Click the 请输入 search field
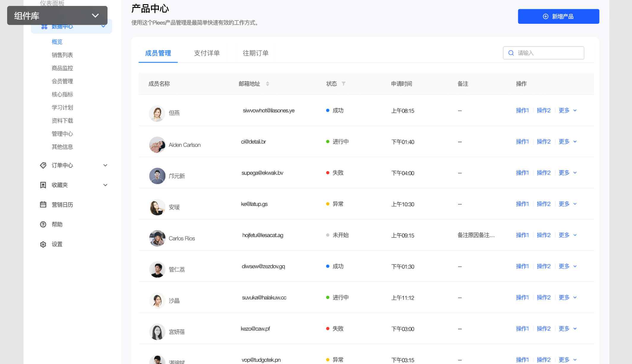The width and height of the screenshot is (632, 364). click(543, 53)
